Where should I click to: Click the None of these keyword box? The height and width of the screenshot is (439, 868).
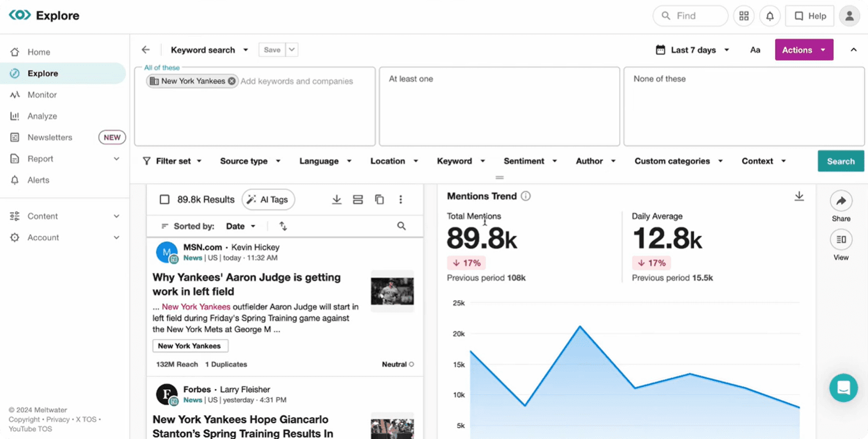[x=744, y=106]
